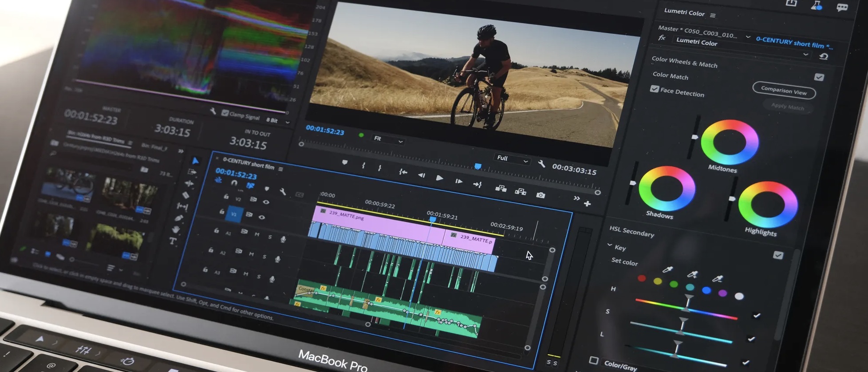Step forward one frame
This screenshot has height=372, width=868.
point(458,181)
